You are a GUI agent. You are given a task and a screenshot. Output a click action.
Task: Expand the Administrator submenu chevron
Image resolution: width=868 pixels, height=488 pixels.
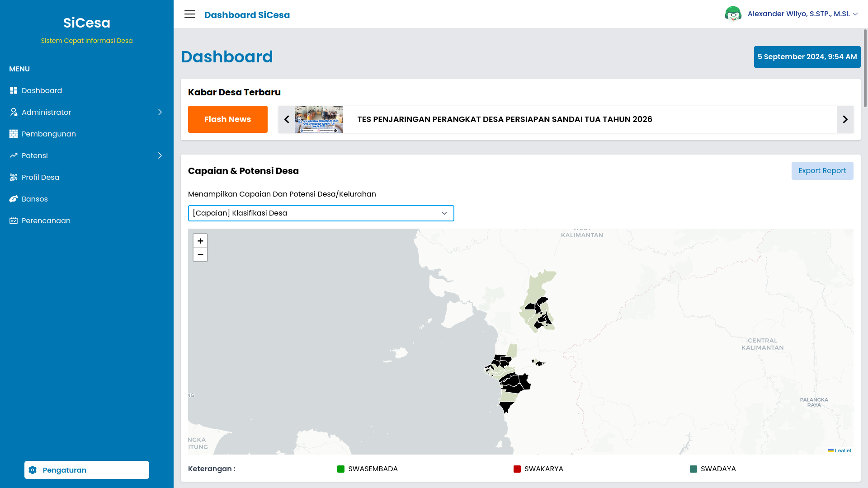pos(160,112)
